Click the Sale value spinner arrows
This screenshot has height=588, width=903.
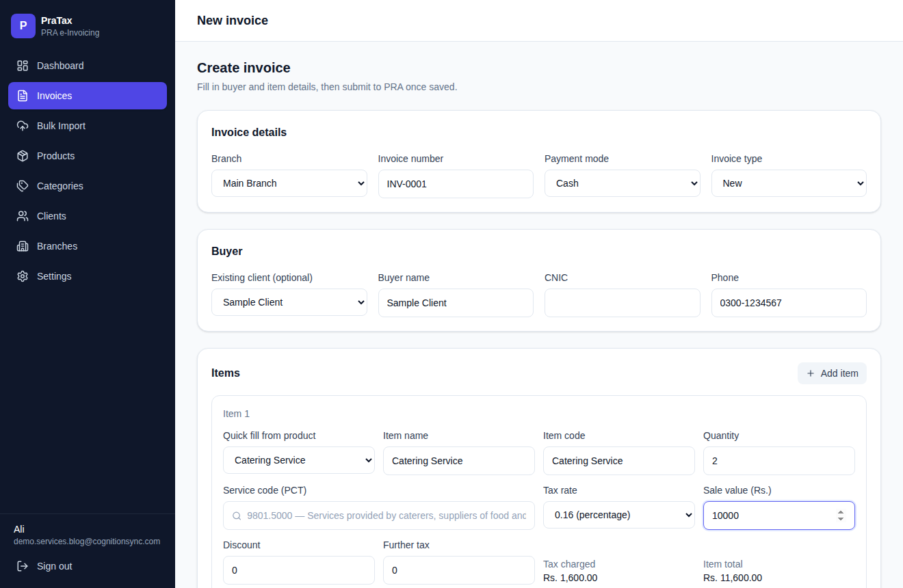tap(841, 516)
